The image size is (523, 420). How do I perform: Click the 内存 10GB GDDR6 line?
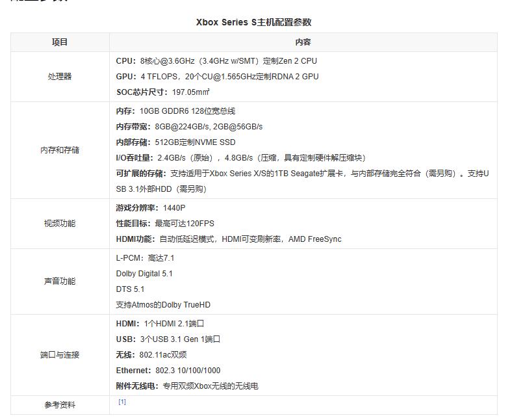175,111
